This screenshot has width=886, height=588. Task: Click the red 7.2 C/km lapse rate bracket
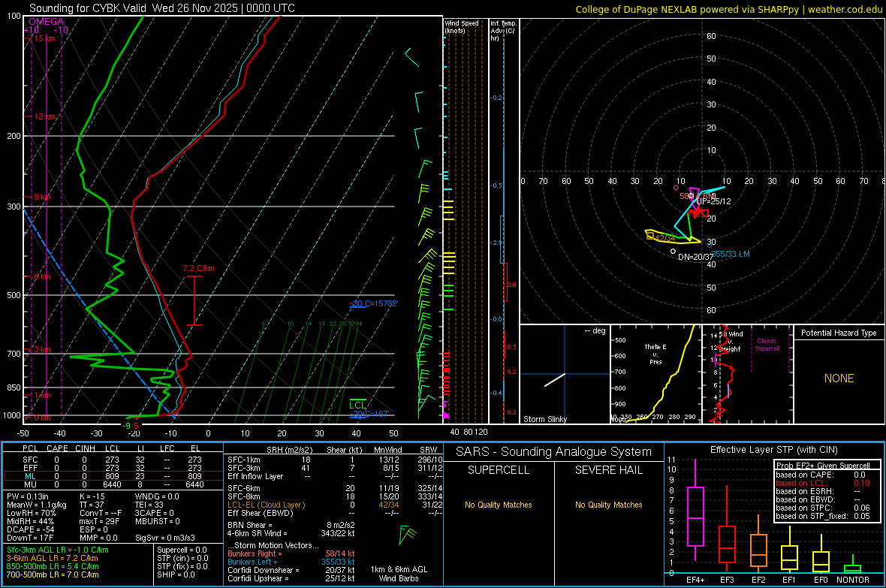point(194,301)
